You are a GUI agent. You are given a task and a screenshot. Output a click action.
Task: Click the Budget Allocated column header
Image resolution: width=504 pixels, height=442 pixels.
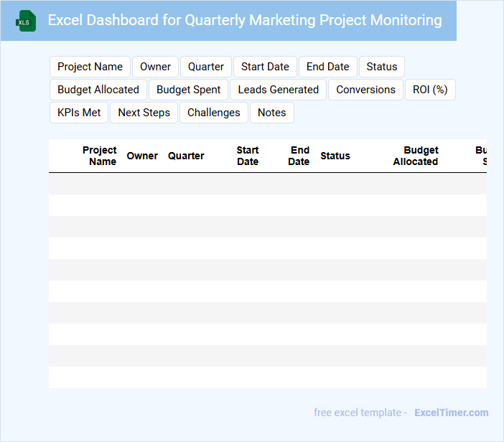416,156
